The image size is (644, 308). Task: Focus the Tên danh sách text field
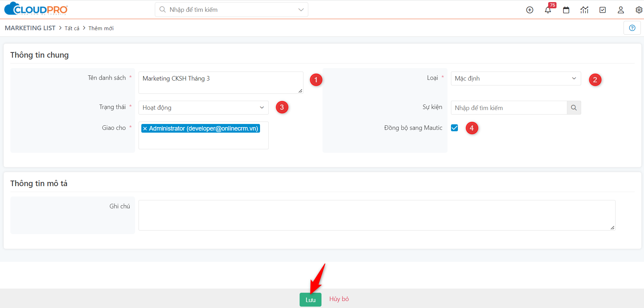coord(221,83)
